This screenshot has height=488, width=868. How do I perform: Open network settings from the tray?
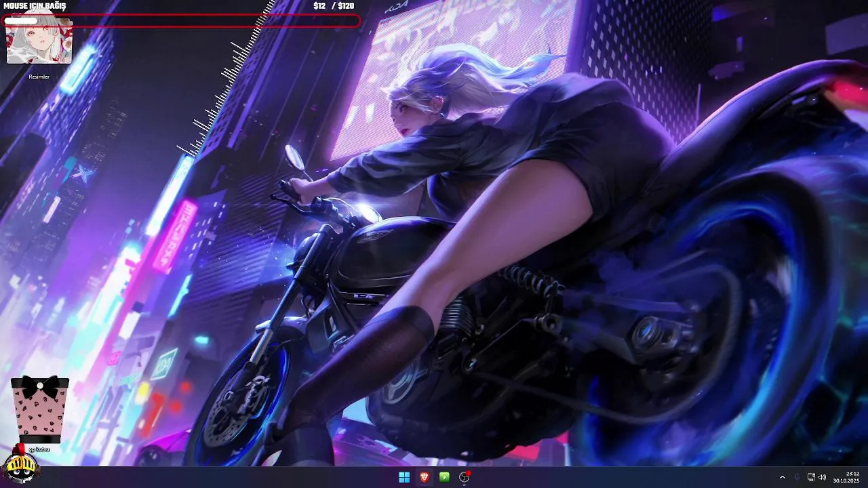811,477
